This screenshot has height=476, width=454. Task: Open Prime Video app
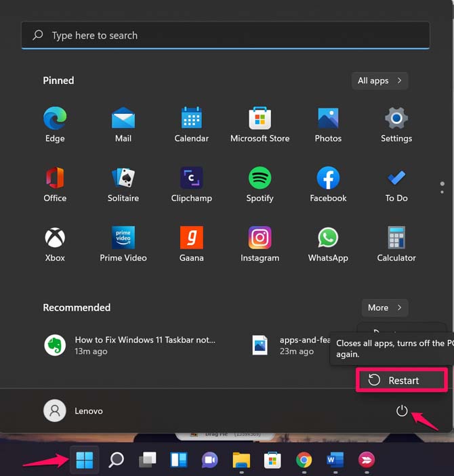click(x=123, y=244)
